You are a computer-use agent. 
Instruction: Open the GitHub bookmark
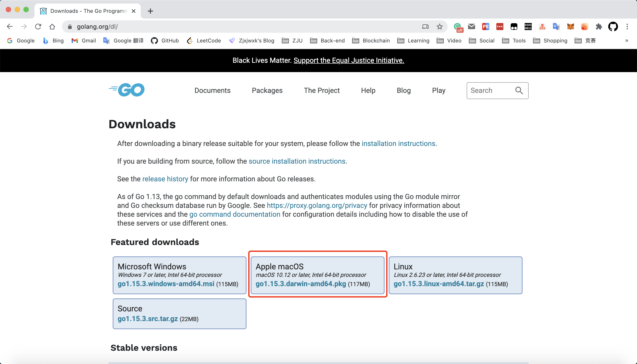tap(165, 40)
